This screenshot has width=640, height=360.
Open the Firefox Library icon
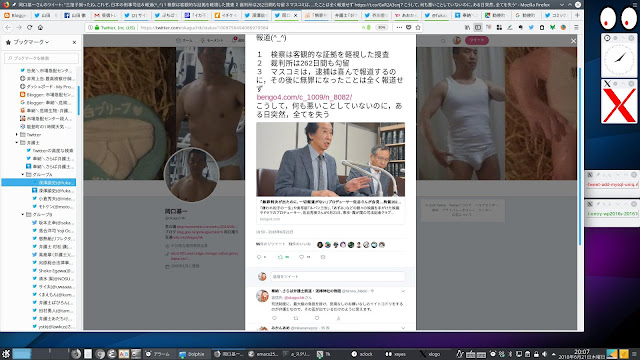pos(467,27)
